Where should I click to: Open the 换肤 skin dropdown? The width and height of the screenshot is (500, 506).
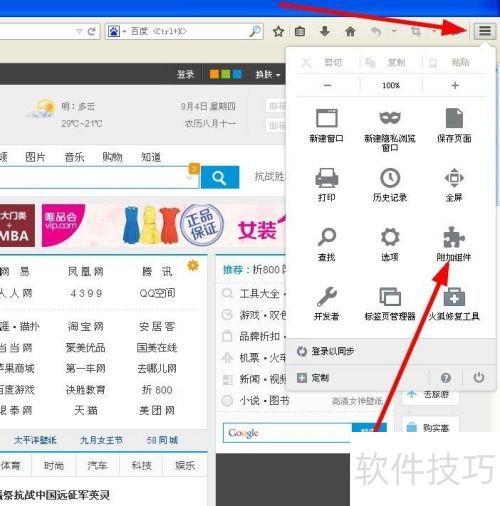pos(268,74)
